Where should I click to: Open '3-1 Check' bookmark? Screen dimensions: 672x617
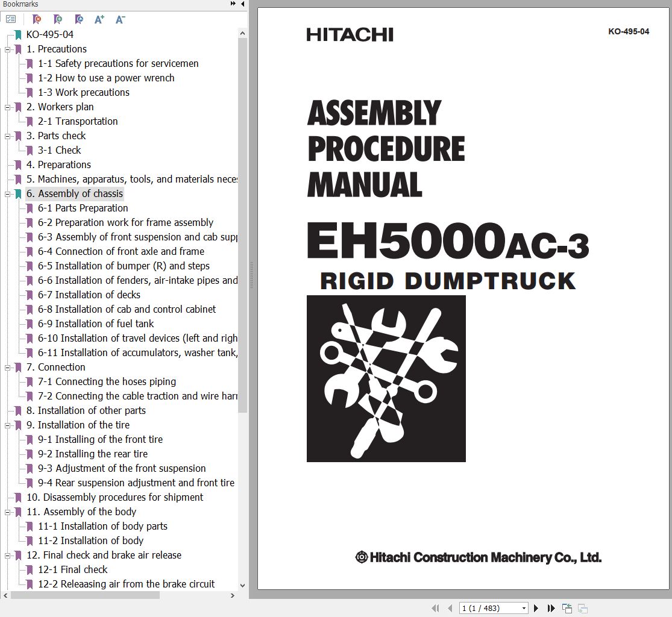tap(59, 151)
